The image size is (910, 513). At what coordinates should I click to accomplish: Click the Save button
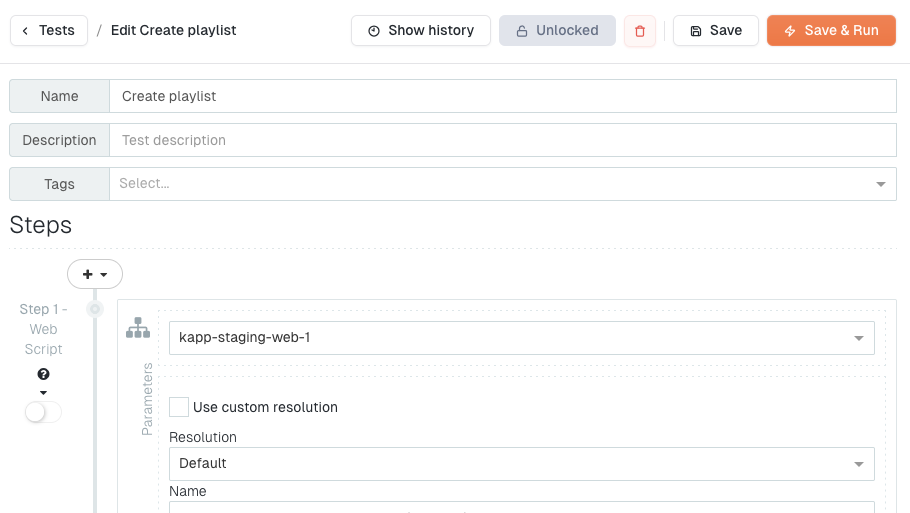point(715,31)
